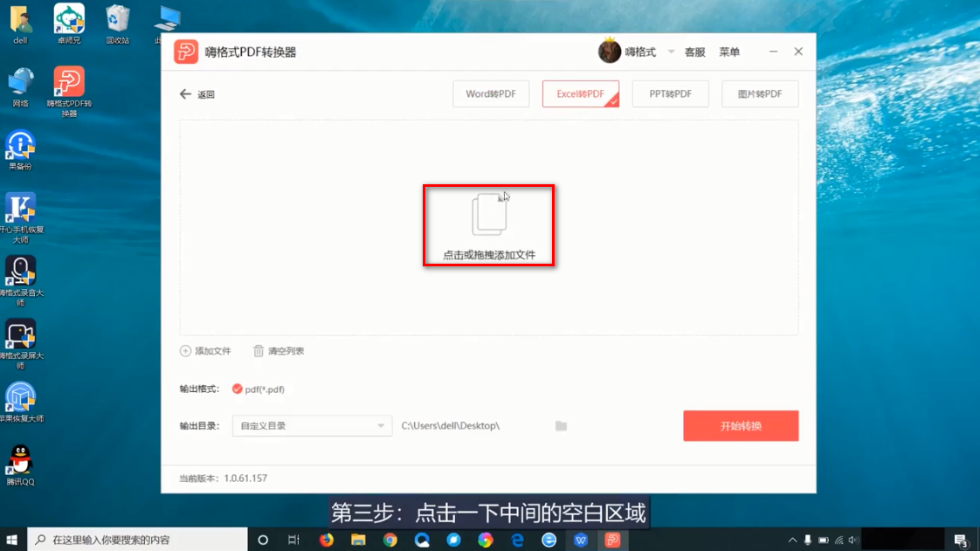Open the 苹果恢复大师 desktop shortcut
Viewport: 980px width, 551px height.
(x=20, y=397)
